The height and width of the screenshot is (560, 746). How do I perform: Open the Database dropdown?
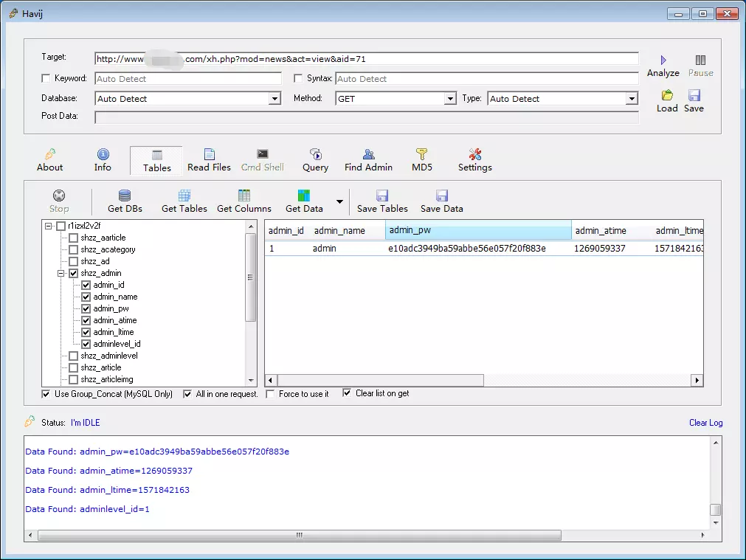[x=274, y=98]
